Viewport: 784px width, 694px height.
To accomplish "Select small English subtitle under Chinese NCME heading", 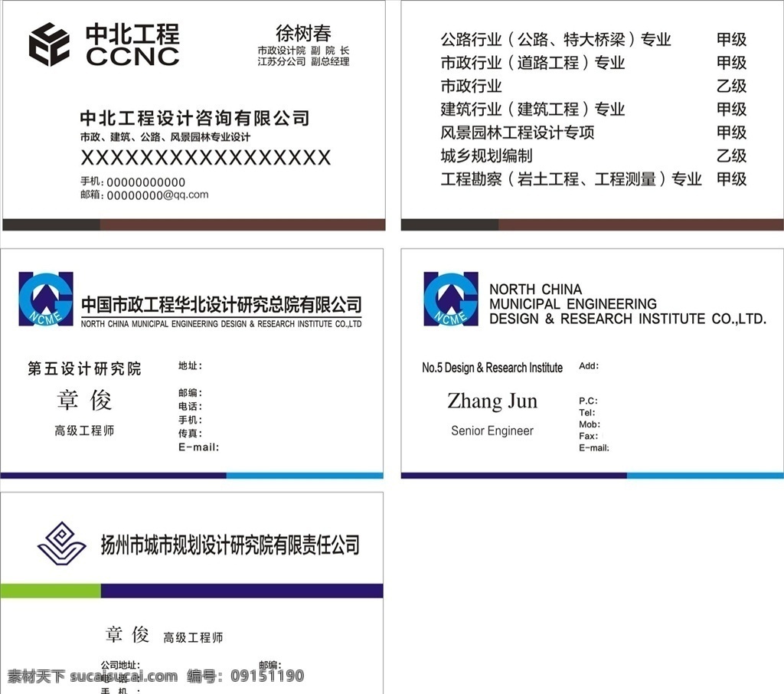I will (x=221, y=324).
